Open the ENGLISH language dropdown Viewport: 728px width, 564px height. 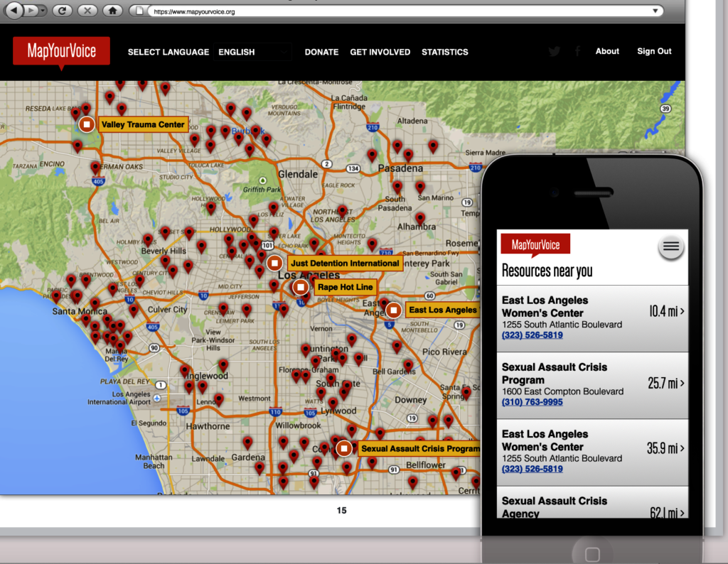[x=252, y=52]
